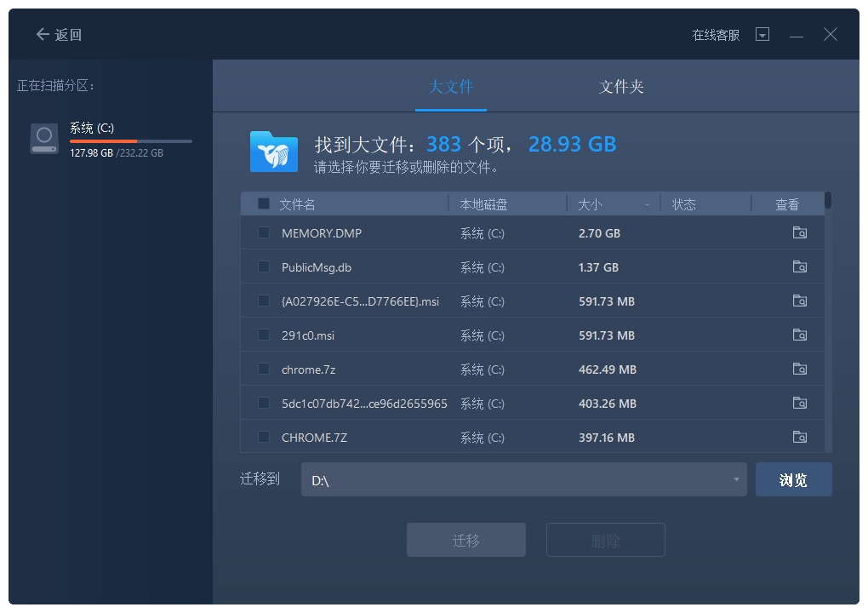Click the 浏览 browse button

(793, 480)
